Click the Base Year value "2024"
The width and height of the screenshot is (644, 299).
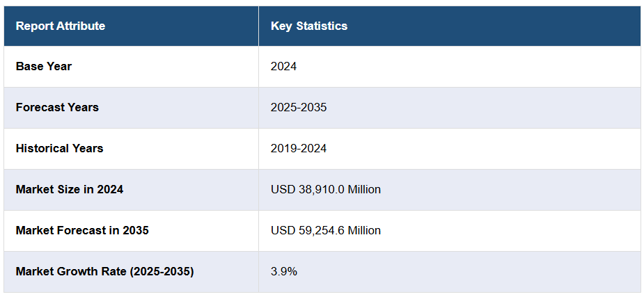(x=283, y=67)
